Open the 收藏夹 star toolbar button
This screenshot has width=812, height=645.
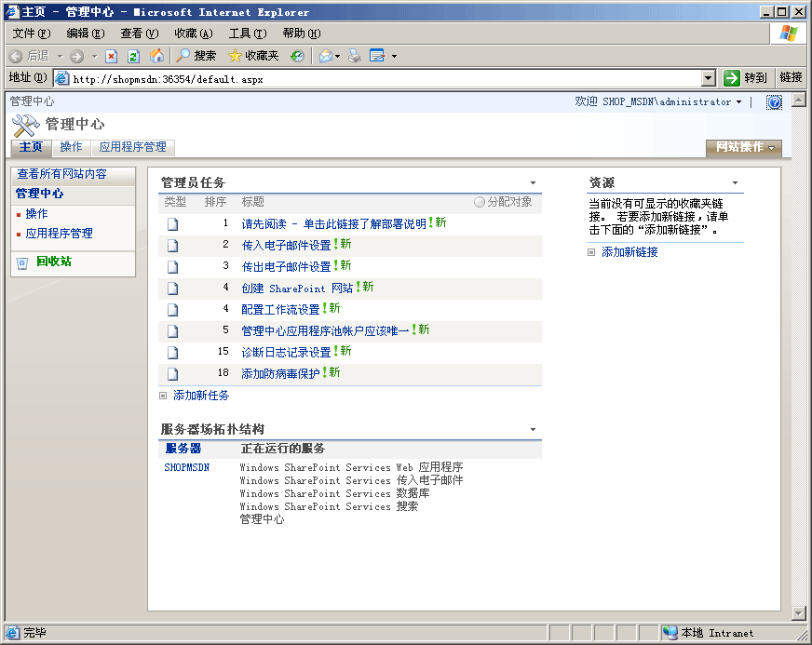tap(253, 56)
